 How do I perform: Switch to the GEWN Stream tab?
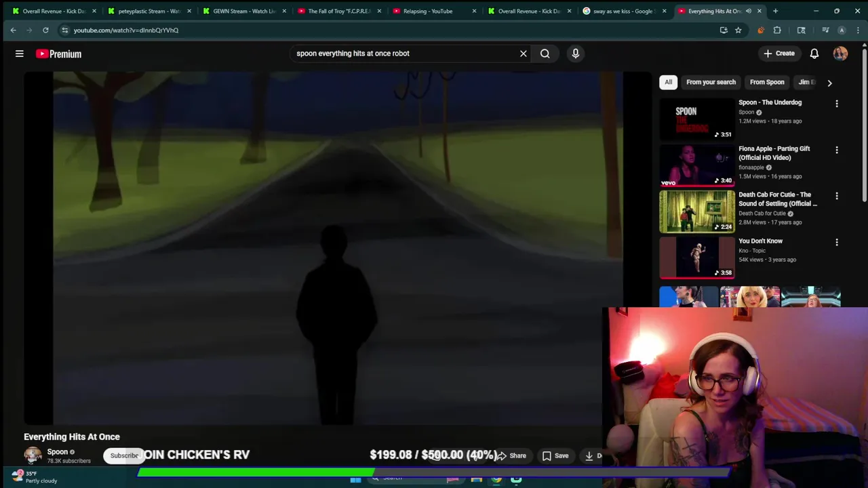point(244,11)
